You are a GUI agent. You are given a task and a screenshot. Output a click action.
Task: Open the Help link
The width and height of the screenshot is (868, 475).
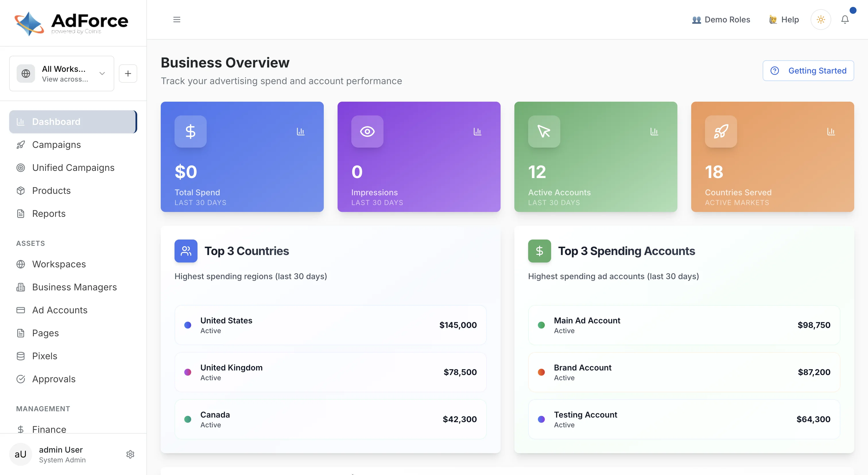point(783,19)
